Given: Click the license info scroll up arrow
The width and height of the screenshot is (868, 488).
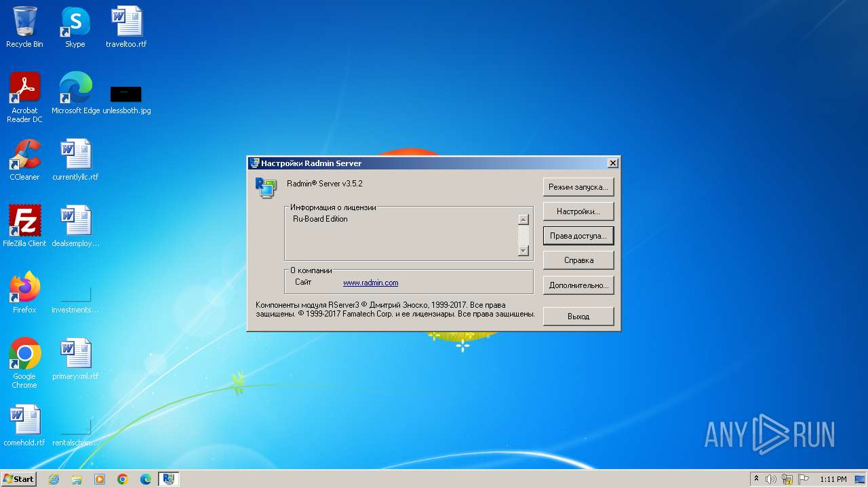Looking at the screenshot, I should click(523, 220).
